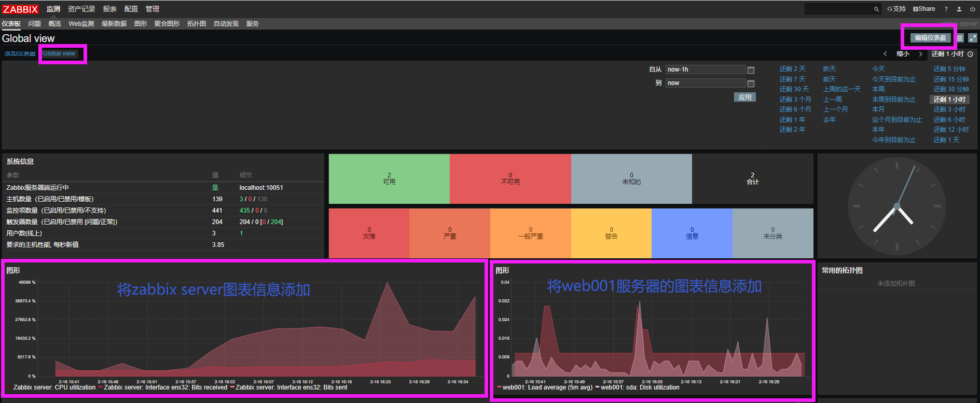This screenshot has width=980, height=403.
Task: Open the 支持 support link
Action: (x=896, y=9)
